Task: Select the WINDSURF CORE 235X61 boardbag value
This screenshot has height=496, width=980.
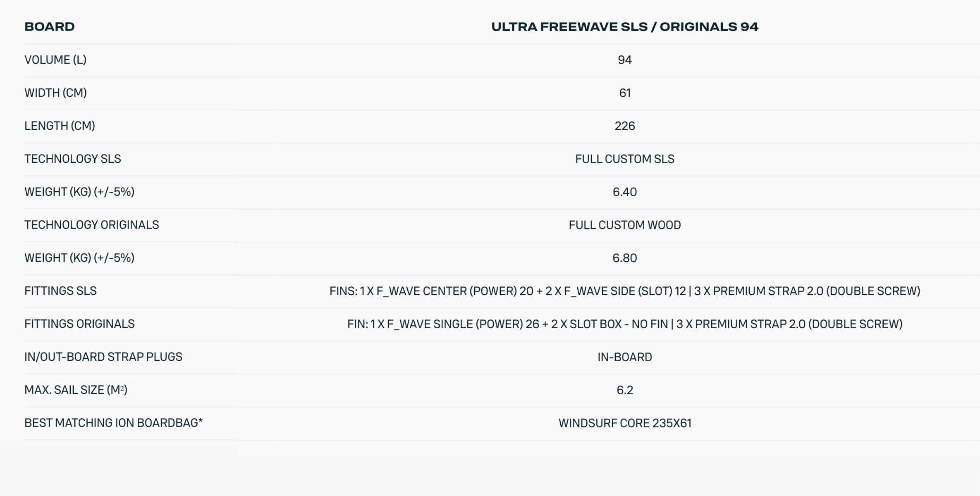Action: [x=624, y=423]
